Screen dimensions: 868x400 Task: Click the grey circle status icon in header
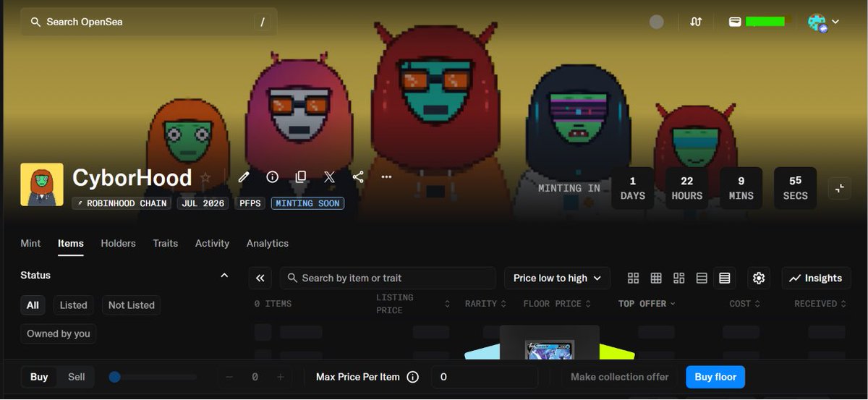coord(657,22)
